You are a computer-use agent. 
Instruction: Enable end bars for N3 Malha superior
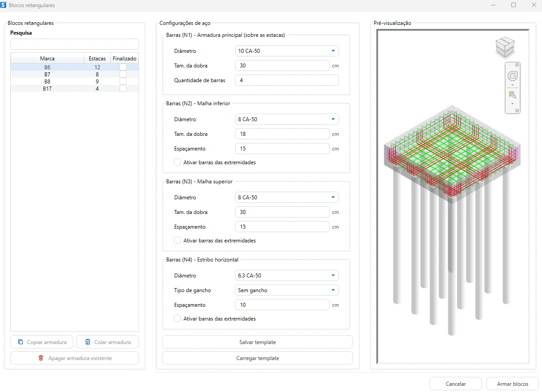pyautogui.click(x=177, y=241)
